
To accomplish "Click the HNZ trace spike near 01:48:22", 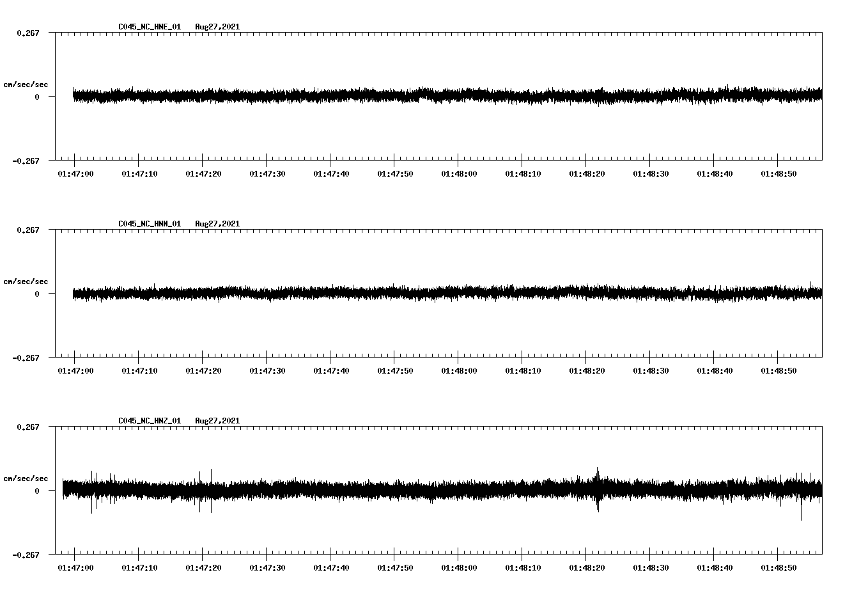I will pyautogui.click(x=598, y=489).
